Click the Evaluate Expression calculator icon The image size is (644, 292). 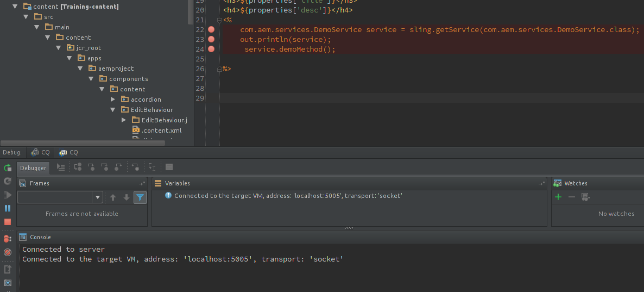click(x=169, y=167)
